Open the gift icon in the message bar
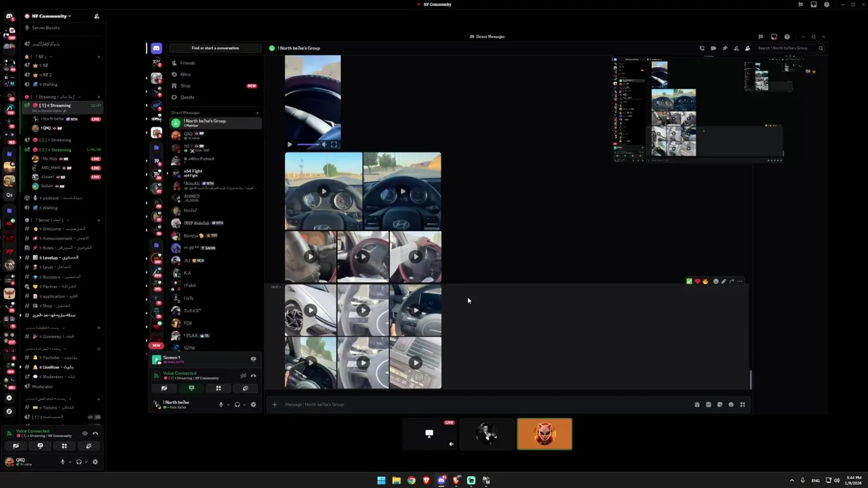The width and height of the screenshot is (868, 488). [x=697, y=405]
